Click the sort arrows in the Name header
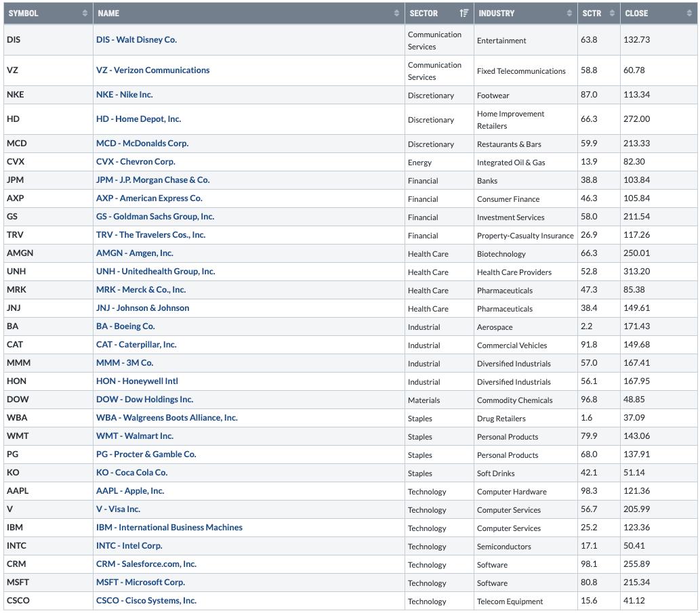Viewport: 700px width, 613px height. coord(396,14)
